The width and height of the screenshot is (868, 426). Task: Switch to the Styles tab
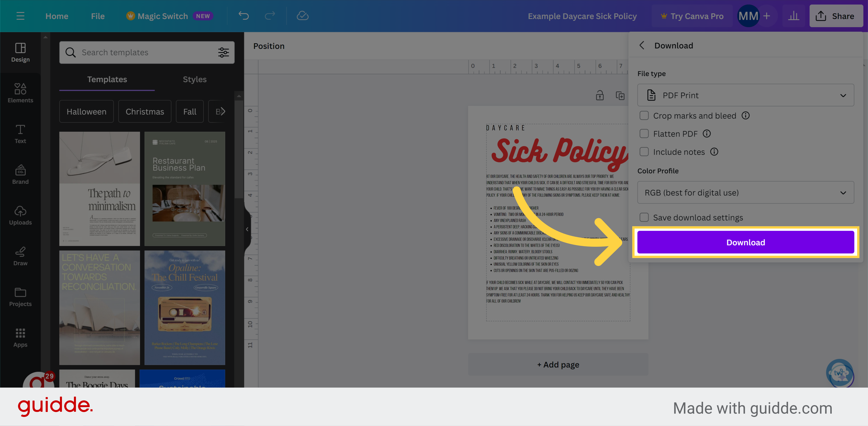coord(194,79)
